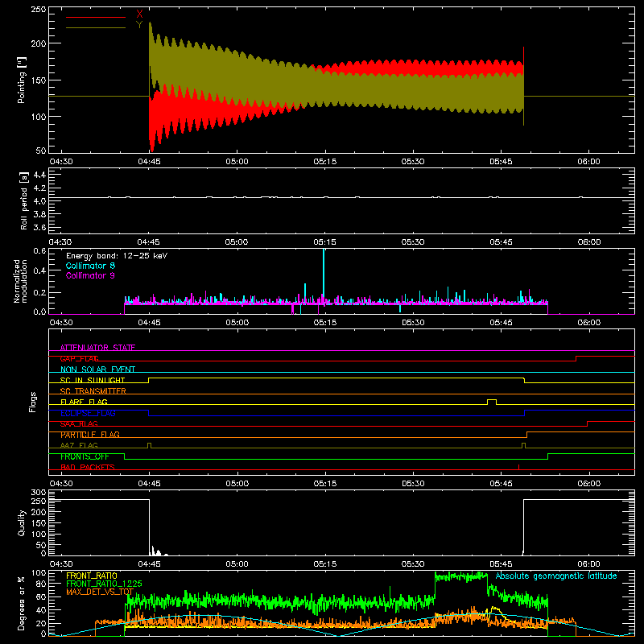Select the cyan Collimator 8 legend entry

90,266
